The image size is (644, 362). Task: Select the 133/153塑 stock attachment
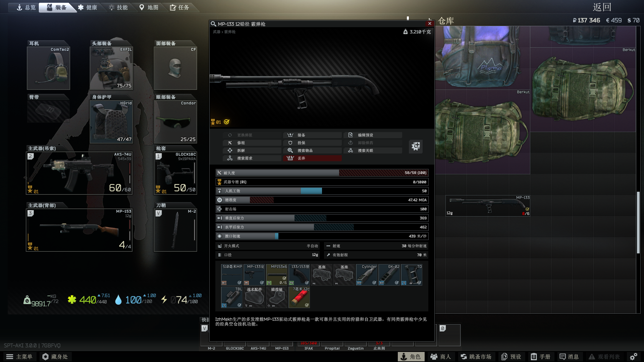tap(299, 275)
